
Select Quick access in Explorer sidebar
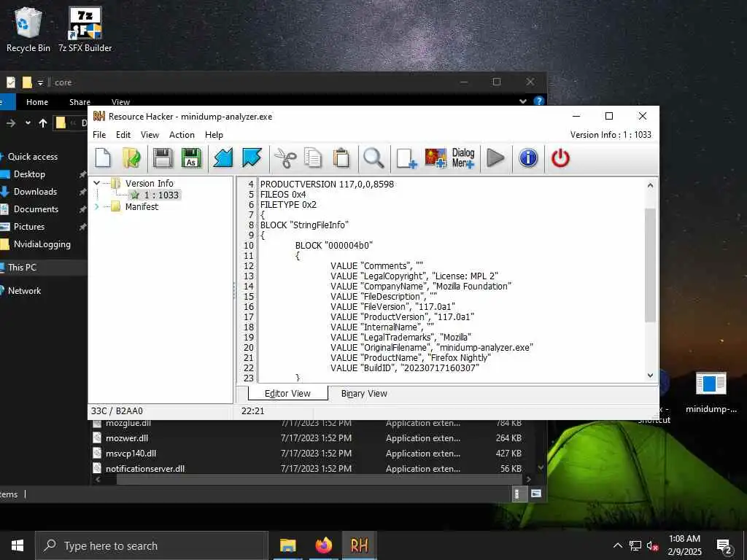[32, 157]
